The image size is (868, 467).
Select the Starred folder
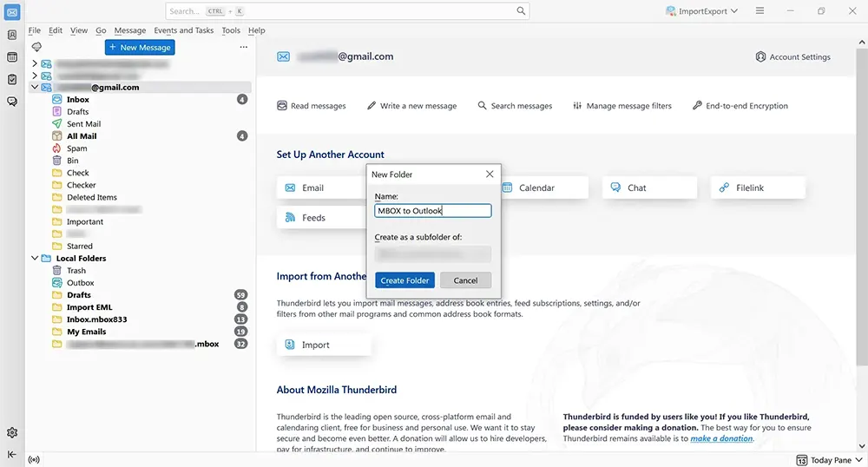(80, 247)
